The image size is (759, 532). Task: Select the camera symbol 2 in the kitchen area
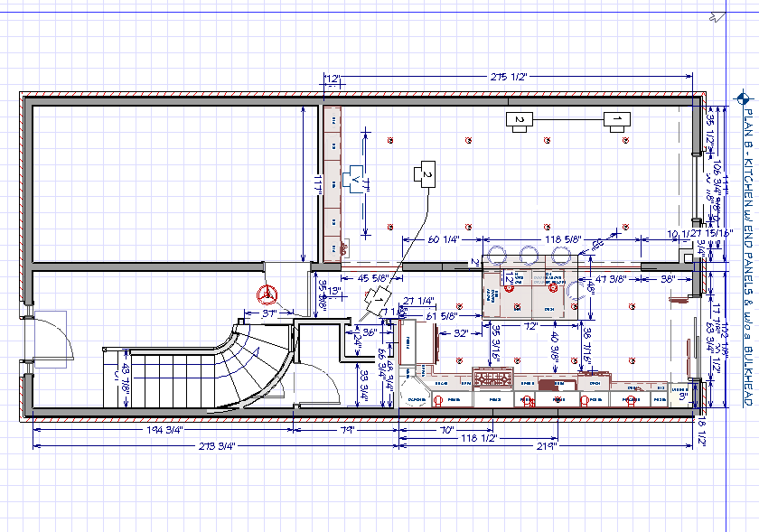pyautogui.click(x=427, y=174)
